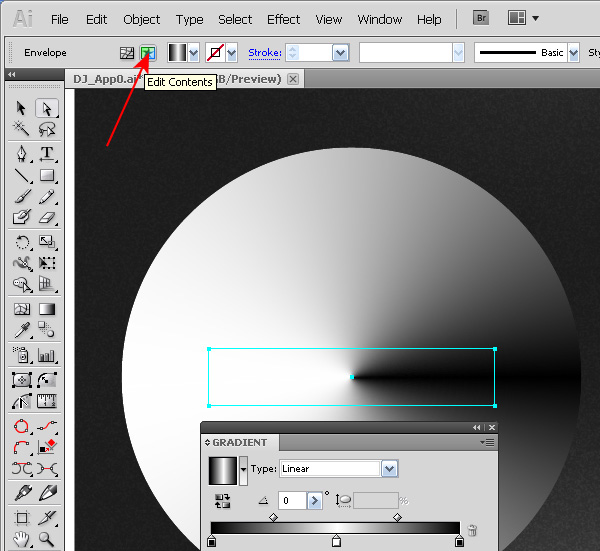
Task: Open the Gradient panel options menu
Action: 488,443
